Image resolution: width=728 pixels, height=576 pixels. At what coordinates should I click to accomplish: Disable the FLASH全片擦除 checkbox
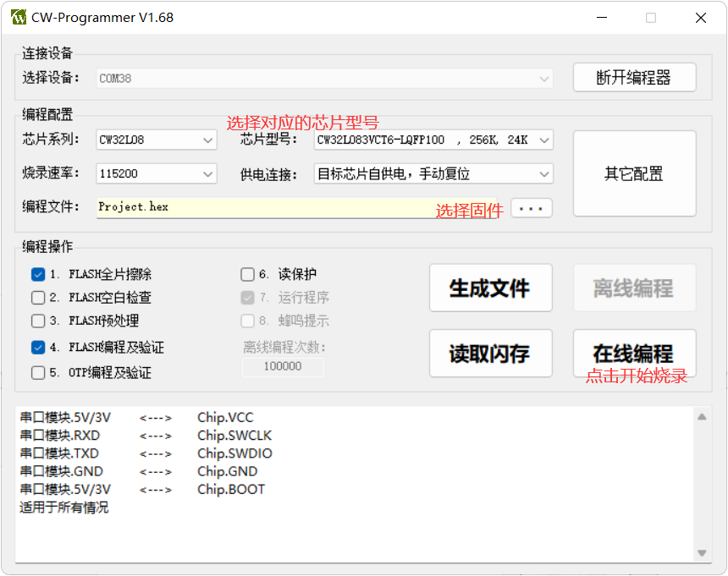point(37,274)
